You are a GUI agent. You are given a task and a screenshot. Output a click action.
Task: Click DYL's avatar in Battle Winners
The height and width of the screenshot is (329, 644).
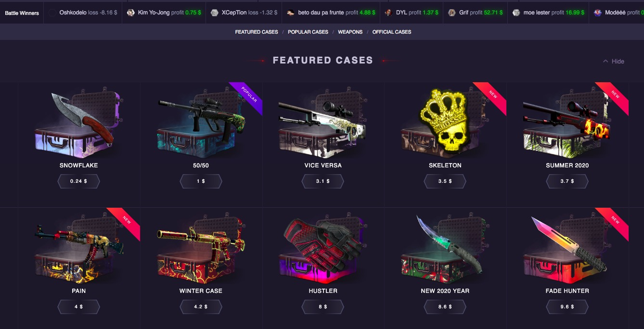point(388,13)
